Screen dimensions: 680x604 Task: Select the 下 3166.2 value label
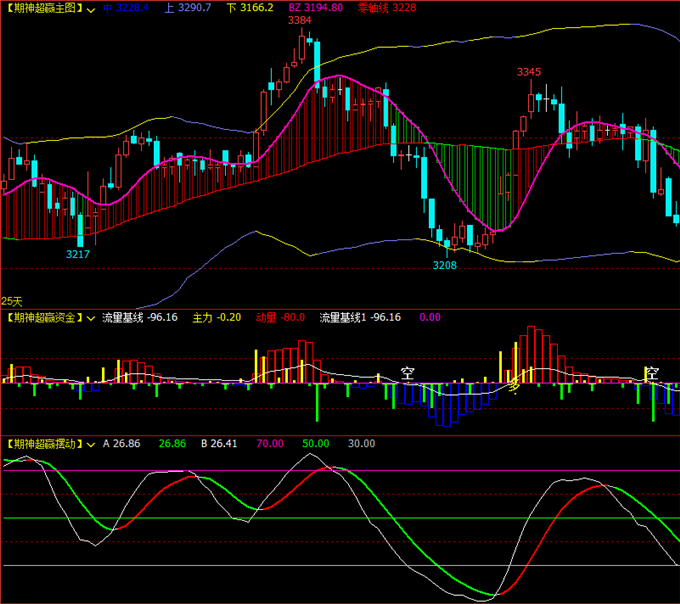point(250,8)
